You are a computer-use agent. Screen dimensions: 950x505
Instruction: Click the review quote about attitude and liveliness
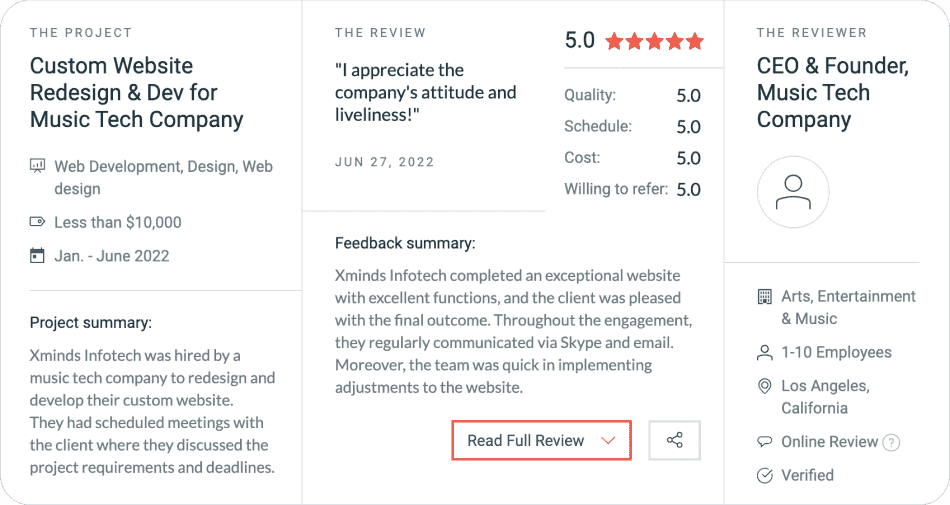(426, 93)
